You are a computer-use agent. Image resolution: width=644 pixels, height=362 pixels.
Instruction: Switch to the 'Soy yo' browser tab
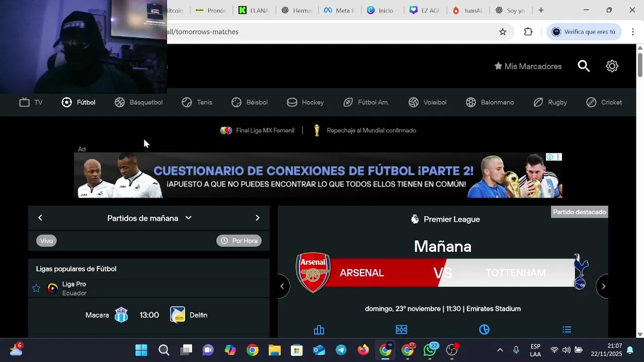tap(510, 10)
